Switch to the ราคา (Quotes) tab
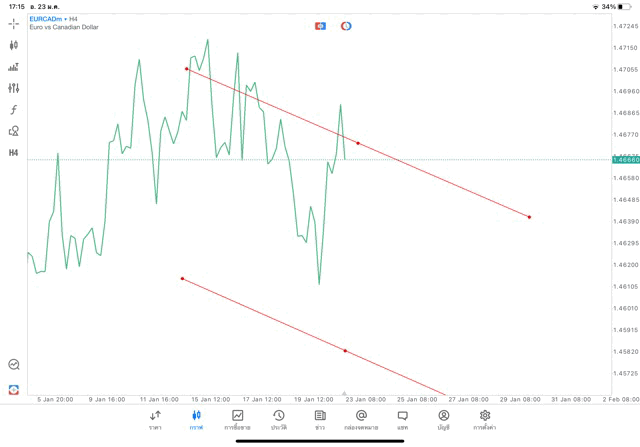 click(155, 419)
